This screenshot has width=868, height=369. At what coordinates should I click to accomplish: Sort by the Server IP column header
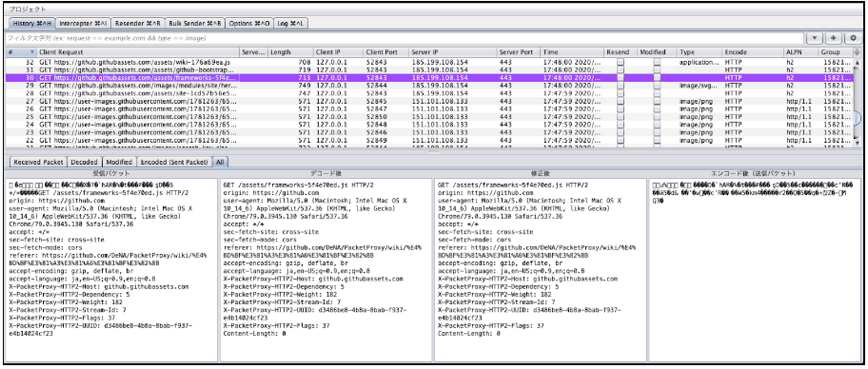(453, 52)
